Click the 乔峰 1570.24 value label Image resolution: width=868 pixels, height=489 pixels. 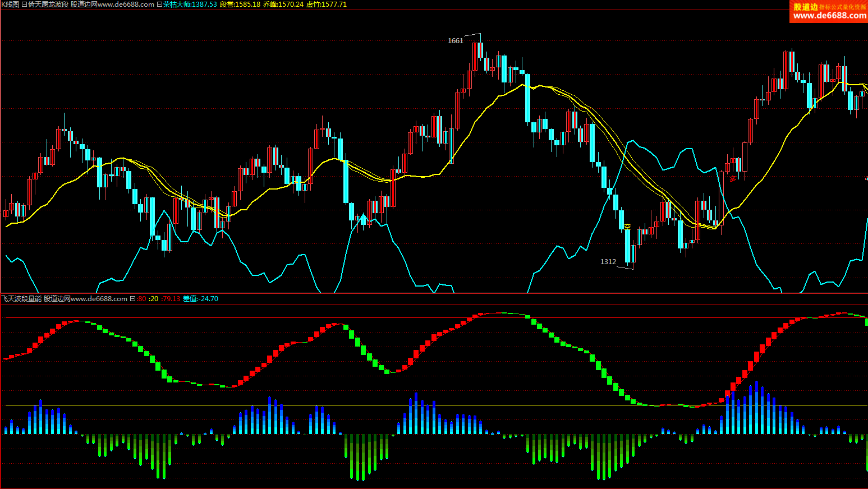coord(283,4)
